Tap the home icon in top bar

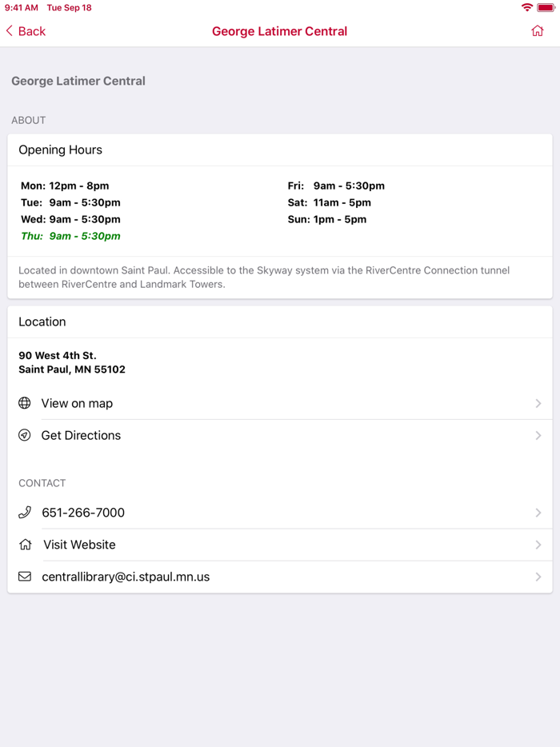click(x=538, y=31)
